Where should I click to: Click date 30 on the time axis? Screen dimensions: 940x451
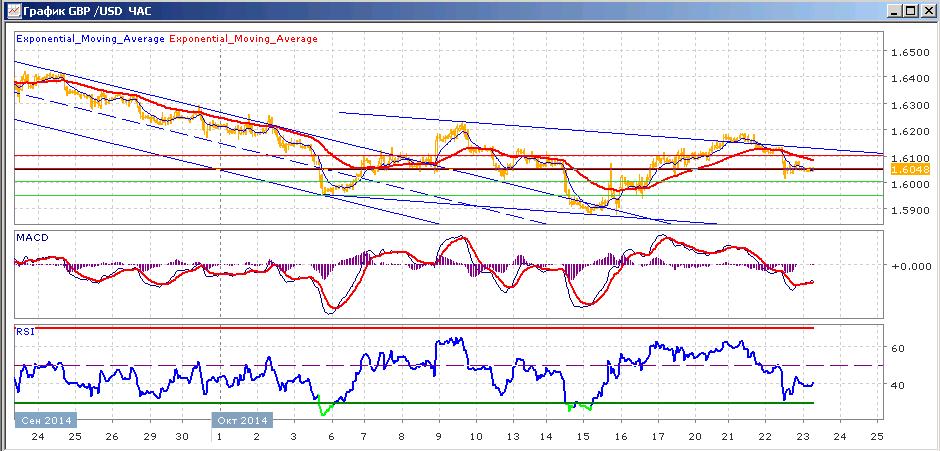pyautogui.click(x=183, y=437)
